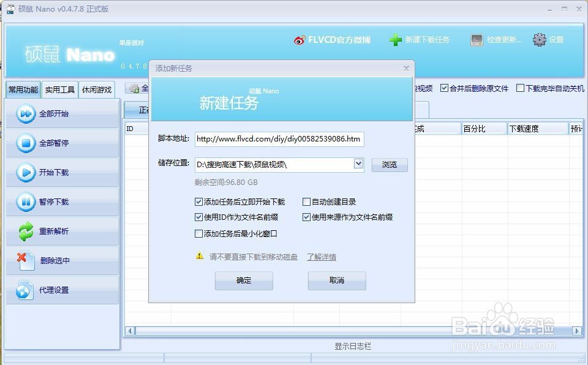The height and width of the screenshot is (365, 588).
Task: Click the 全部暂停 text label
Action: pyautogui.click(x=54, y=143)
